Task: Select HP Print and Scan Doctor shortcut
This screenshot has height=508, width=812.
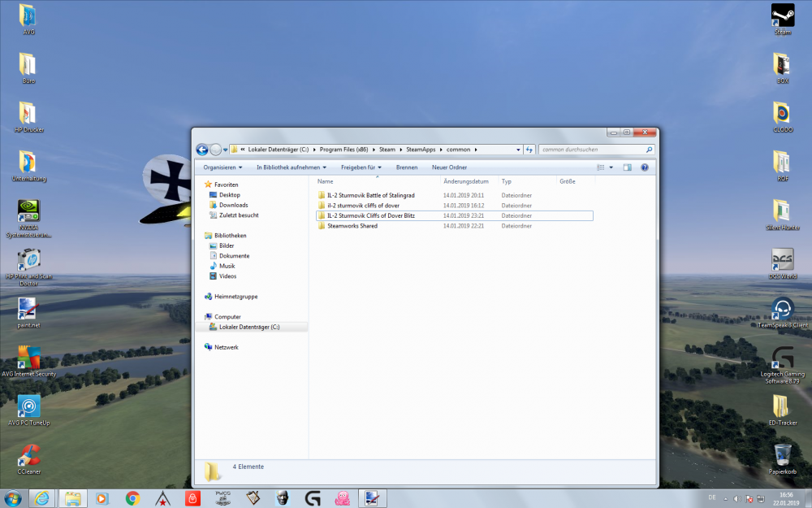Action: [28, 267]
